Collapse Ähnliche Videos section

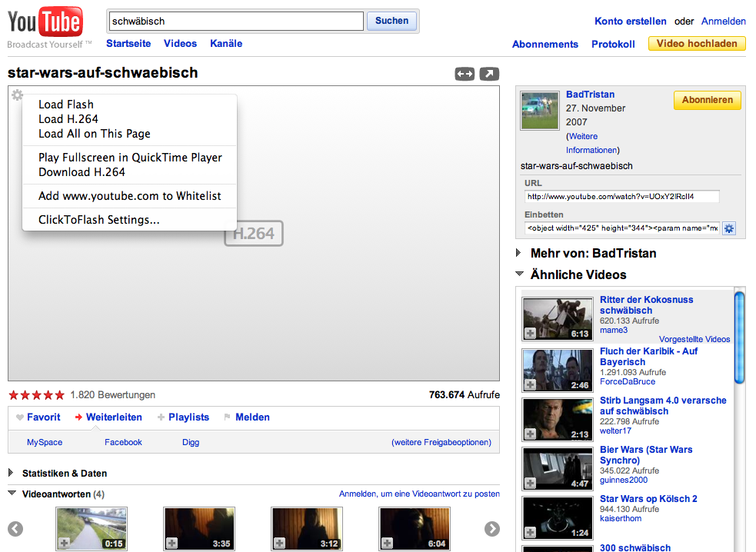tap(519, 274)
